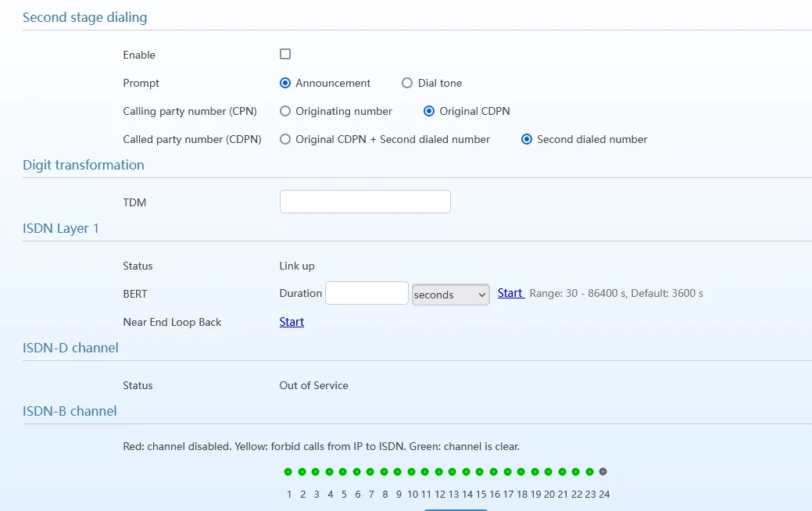Click the 'Near End Loop Back' label

172,322
